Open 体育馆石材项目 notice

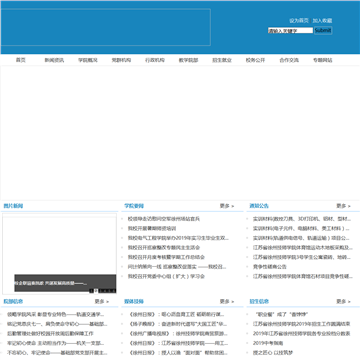click(303, 276)
